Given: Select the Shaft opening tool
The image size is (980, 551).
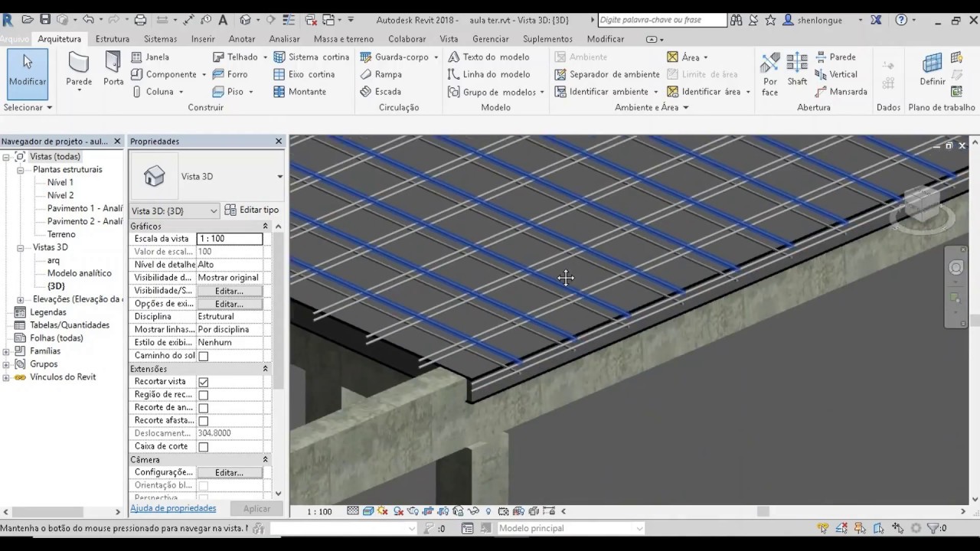Looking at the screenshot, I should [x=797, y=70].
